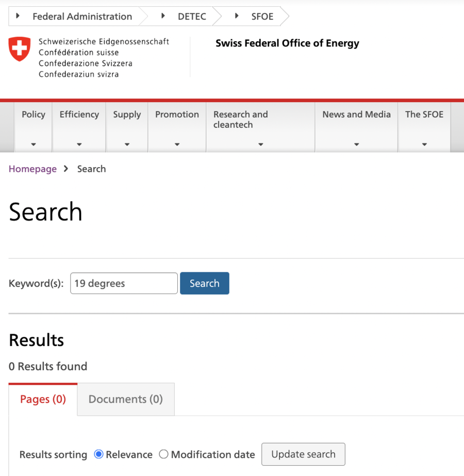The image size is (464, 476).
Task: Click the triangle icon before SFOE
Action: (237, 16)
